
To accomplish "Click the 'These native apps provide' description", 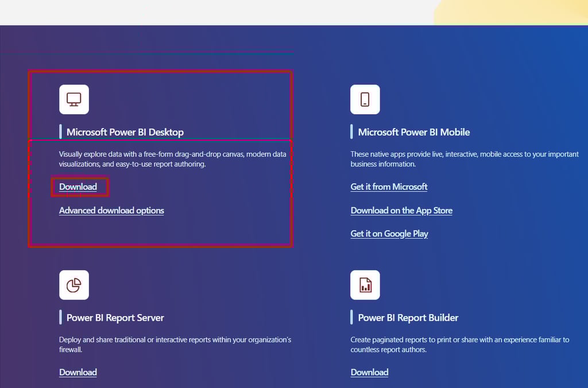I will (465, 159).
